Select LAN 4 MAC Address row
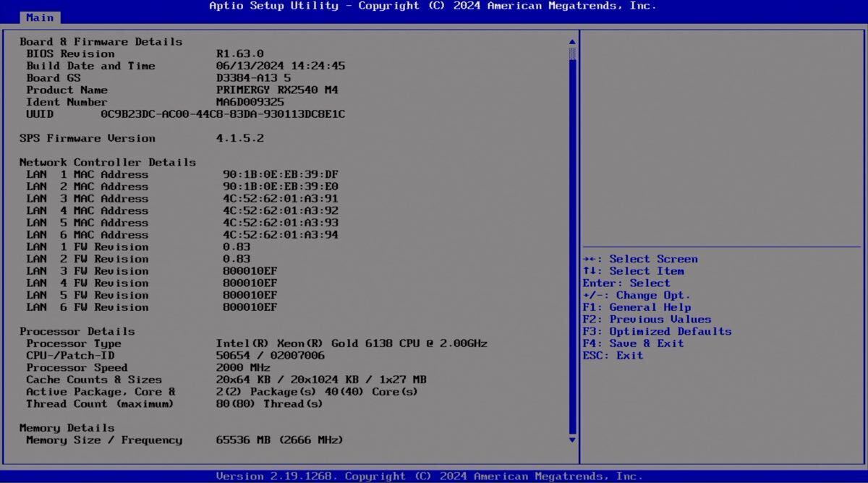 click(x=182, y=210)
